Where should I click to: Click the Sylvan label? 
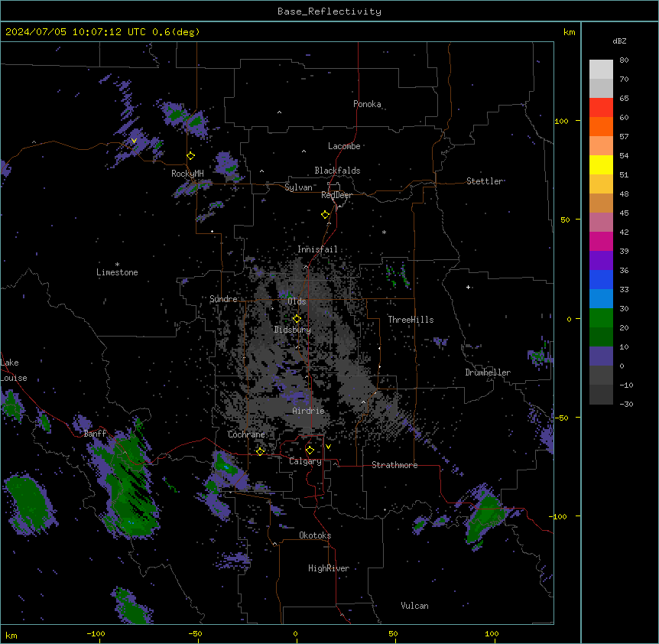pos(298,187)
